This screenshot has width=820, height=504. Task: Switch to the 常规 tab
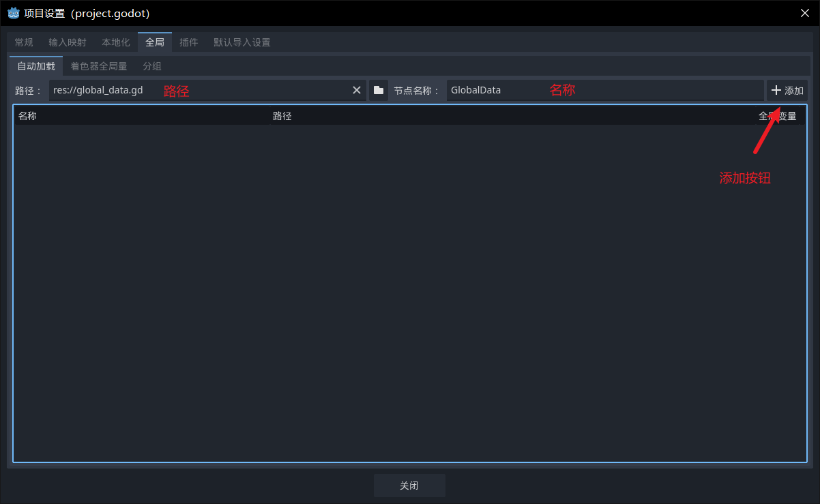24,42
